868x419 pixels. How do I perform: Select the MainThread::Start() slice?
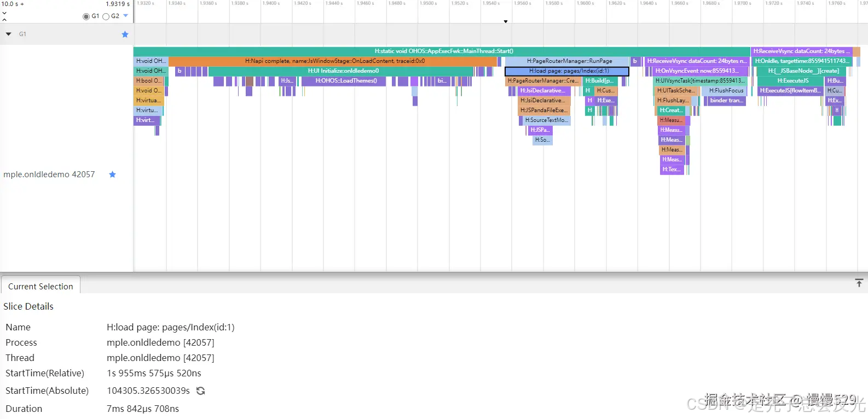[442, 51]
